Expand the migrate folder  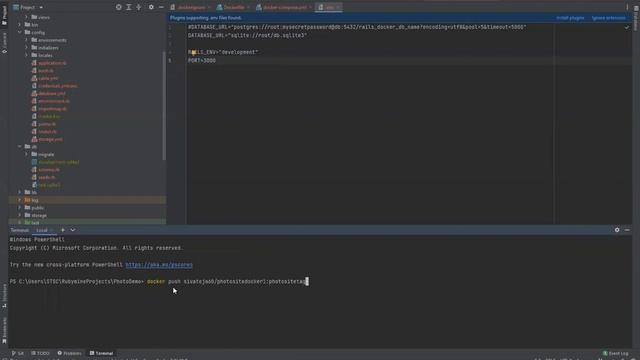coord(27,154)
